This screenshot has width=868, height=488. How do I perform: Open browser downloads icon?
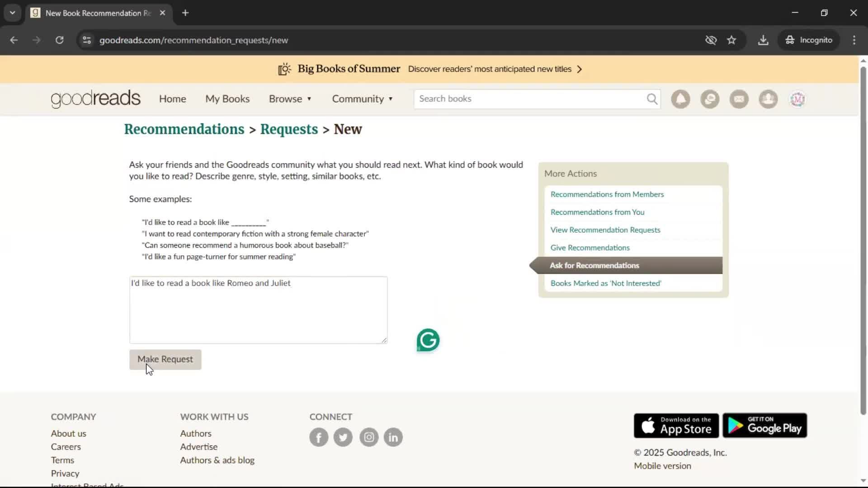click(763, 40)
